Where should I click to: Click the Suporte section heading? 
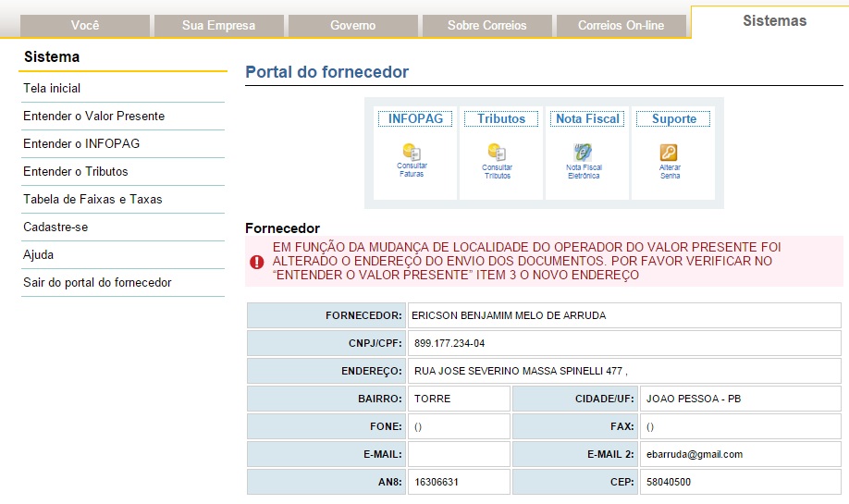click(x=673, y=118)
